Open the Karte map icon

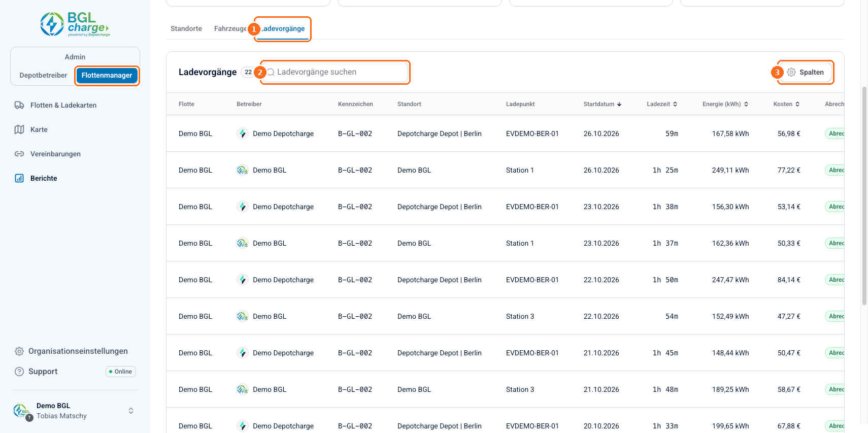click(19, 129)
